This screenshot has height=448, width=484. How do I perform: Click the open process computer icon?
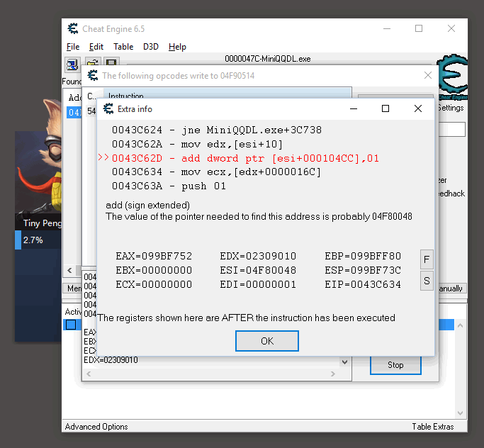[72, 65]
